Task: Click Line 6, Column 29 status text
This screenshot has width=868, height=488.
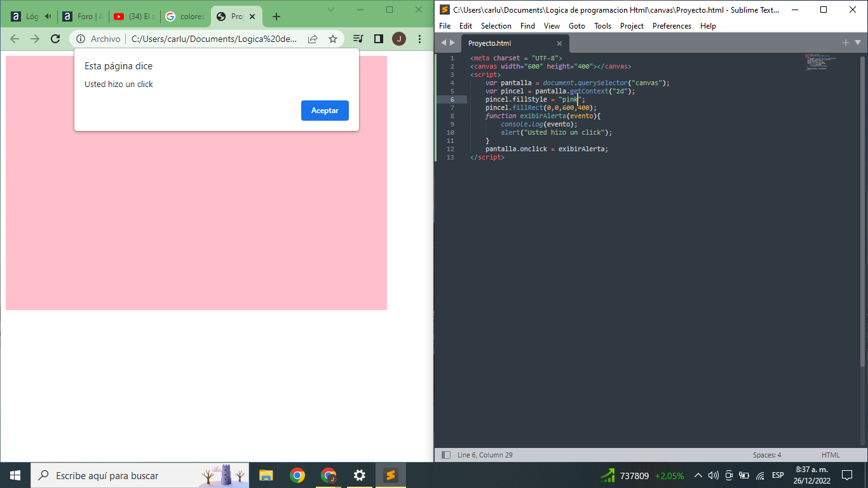Action: point(485,455)
